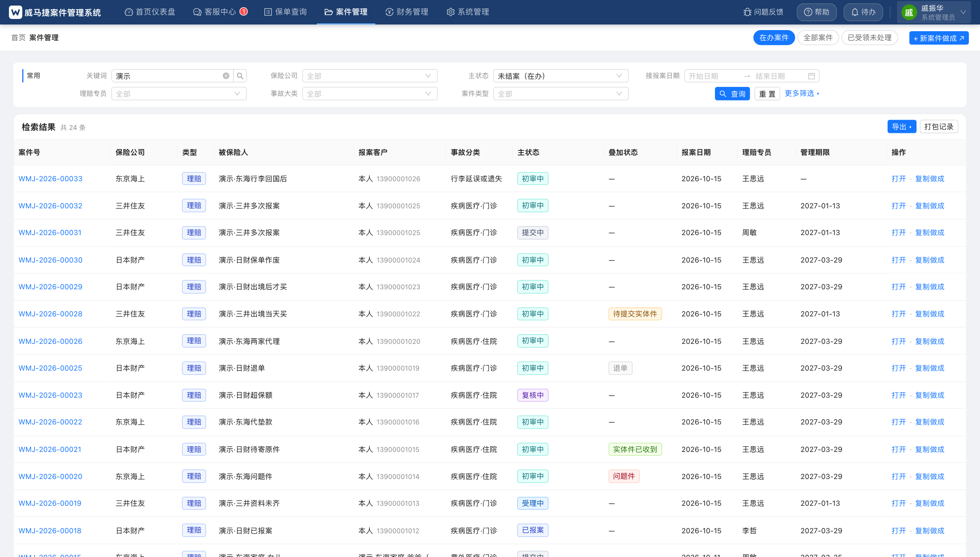Open the 待办 bell notifications
The image size is (980, 557).
point(863,12)
